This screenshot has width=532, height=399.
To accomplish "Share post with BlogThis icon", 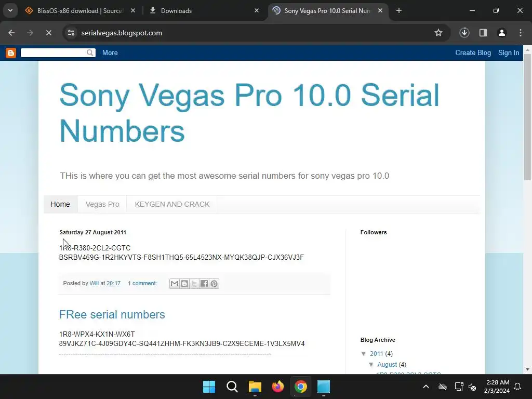I will [184, 284].
